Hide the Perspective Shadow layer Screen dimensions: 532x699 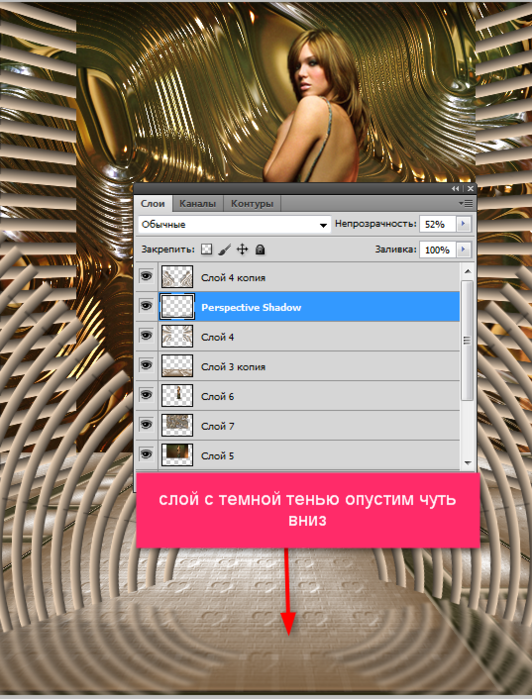coord(146,306)
